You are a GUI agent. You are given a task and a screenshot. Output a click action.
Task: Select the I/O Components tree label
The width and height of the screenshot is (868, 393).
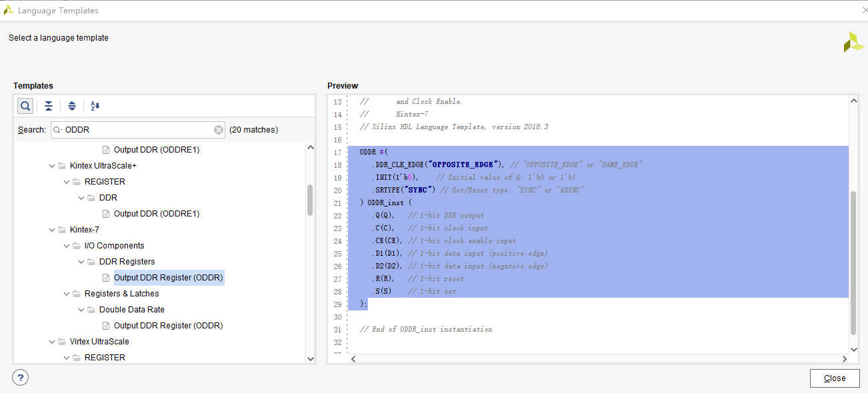point(115,246)
